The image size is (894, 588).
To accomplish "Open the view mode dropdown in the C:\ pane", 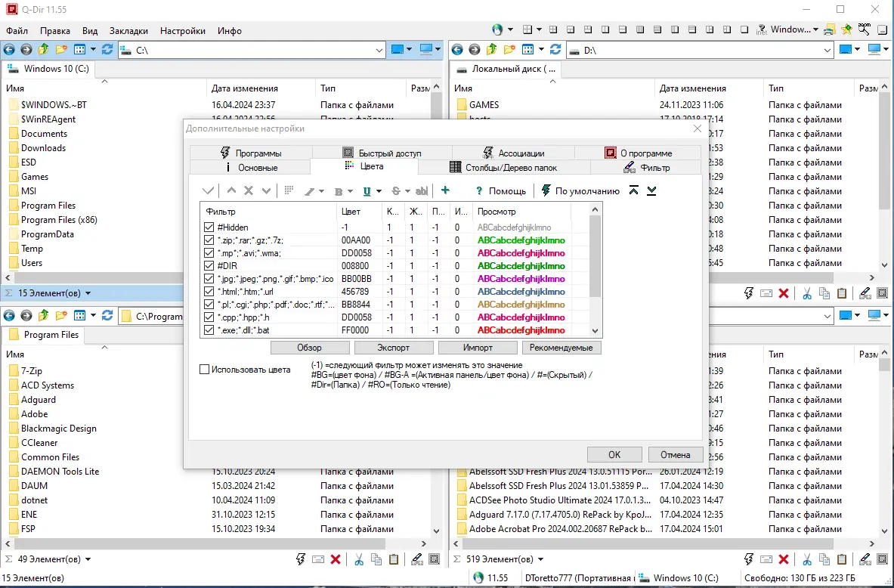I will pos(93,50).
